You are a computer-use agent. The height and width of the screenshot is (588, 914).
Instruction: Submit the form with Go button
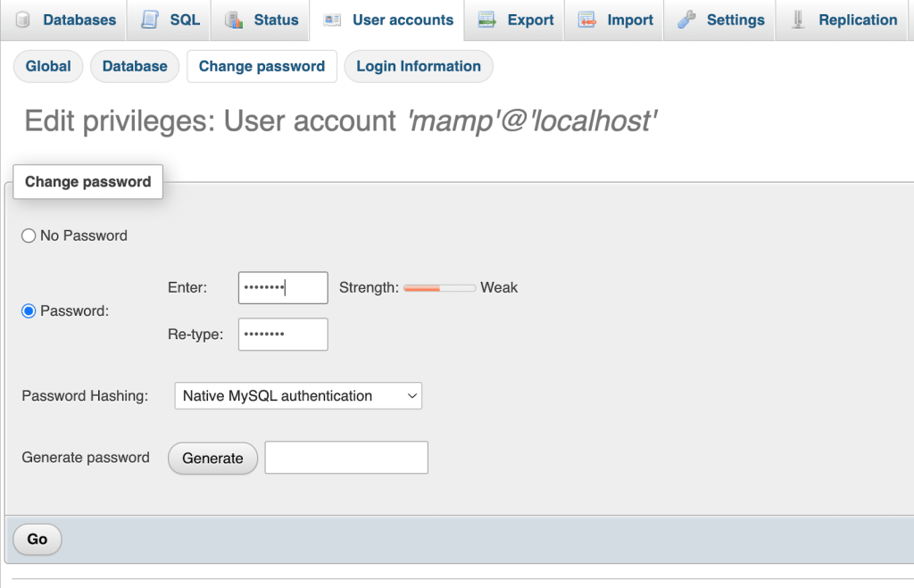pos(37,539)
